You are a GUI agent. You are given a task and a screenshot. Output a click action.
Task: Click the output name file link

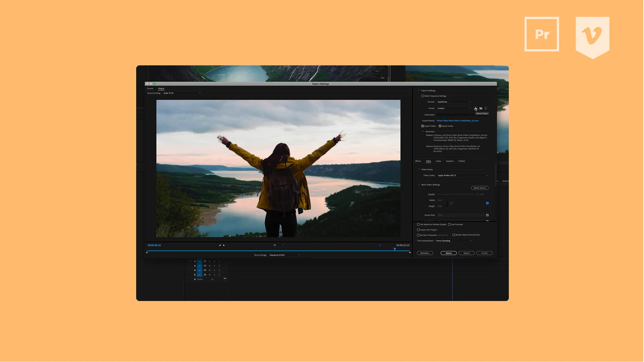[458, 121]
